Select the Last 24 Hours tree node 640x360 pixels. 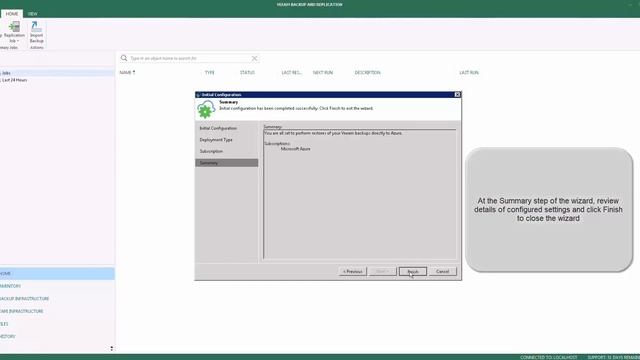pyautogui.click(x=14, y=80)
